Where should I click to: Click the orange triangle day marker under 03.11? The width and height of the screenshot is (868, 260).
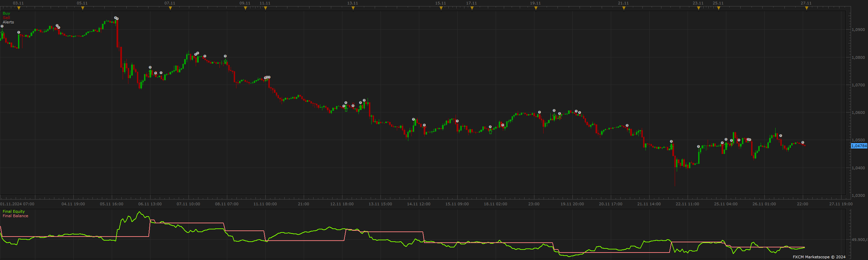pyautogui.click(x=19, y=8)
